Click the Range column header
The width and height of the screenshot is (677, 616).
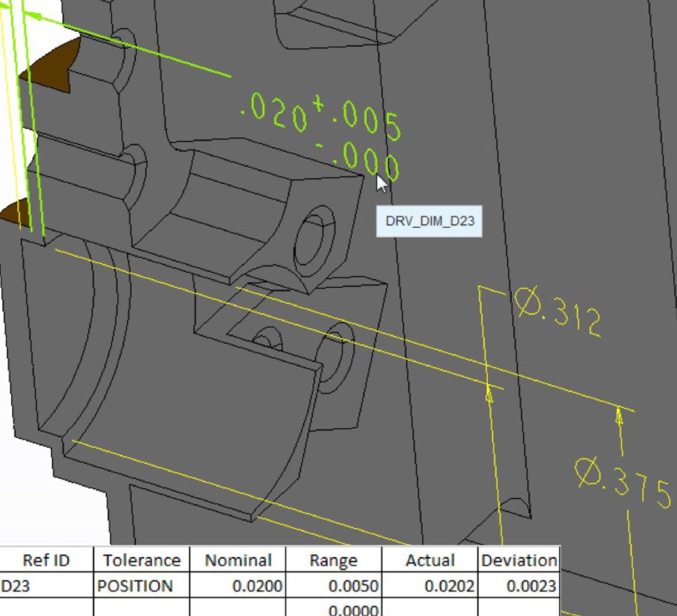click(334, 560)
